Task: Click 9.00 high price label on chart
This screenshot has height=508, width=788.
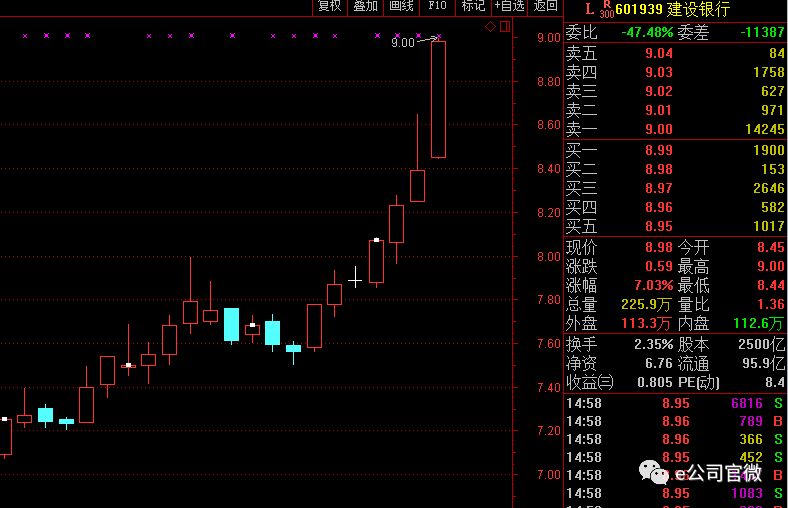Action: 403,43
